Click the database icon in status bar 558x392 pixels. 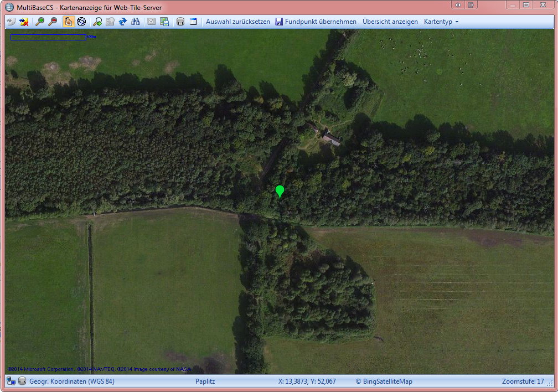22,381
